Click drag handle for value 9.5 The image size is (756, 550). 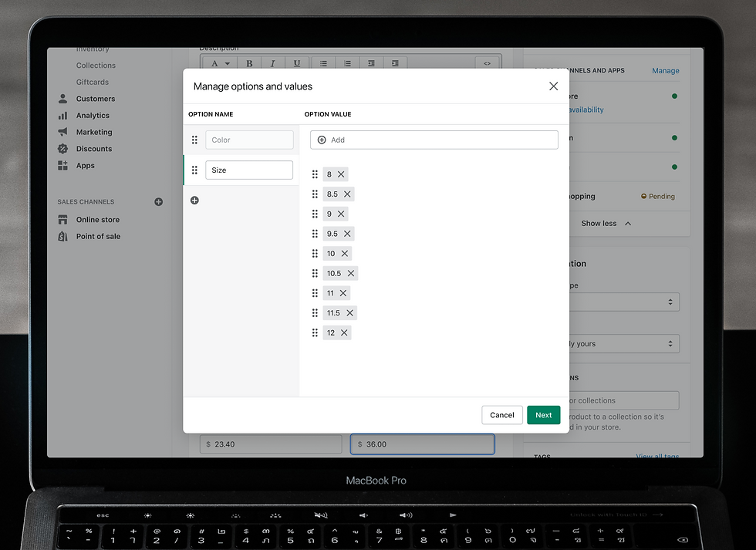click(x=315, y=233)
